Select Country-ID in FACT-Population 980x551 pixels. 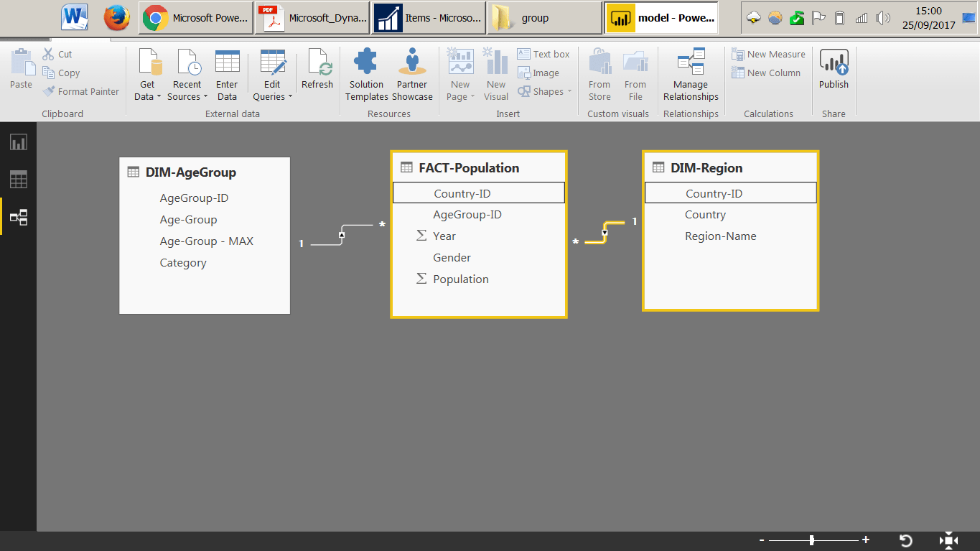click(x=479, y=193)
